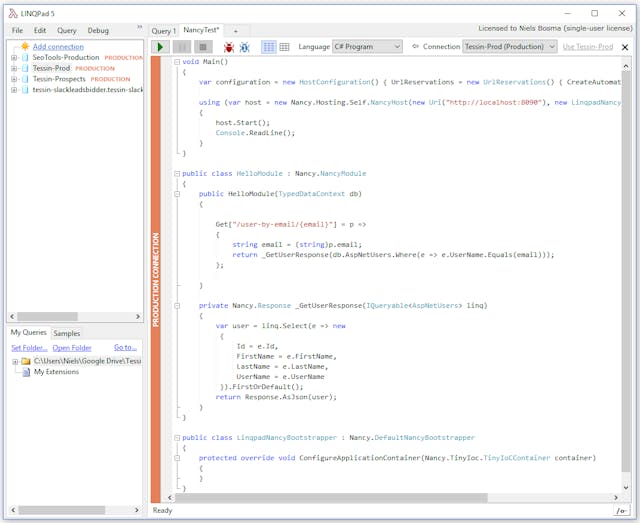Switch to the NancyTest tab
The width and height of the screenshot is (640, 523).
tap(201, 30)
